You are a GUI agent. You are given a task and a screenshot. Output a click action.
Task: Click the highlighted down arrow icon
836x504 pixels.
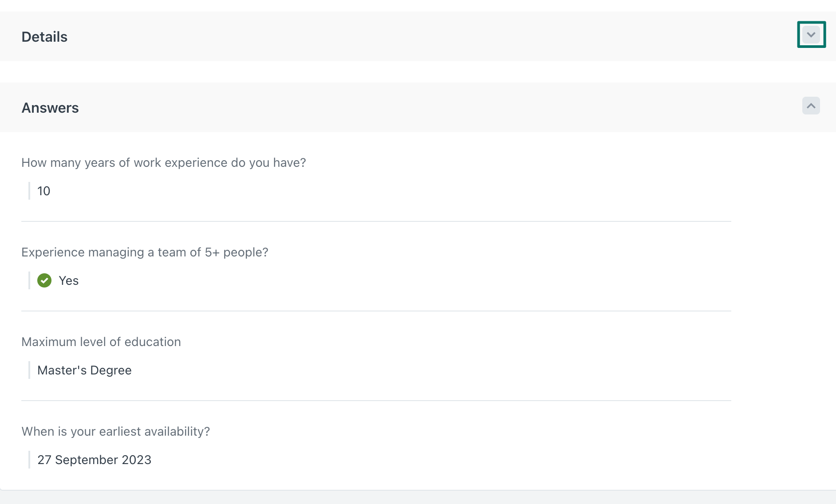(x=812, y=35)
